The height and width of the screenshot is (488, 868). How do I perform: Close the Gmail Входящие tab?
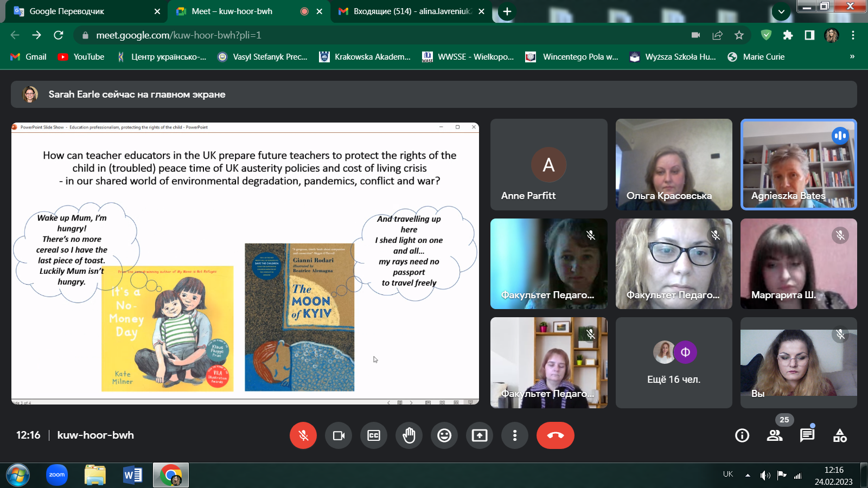[482, 11]
